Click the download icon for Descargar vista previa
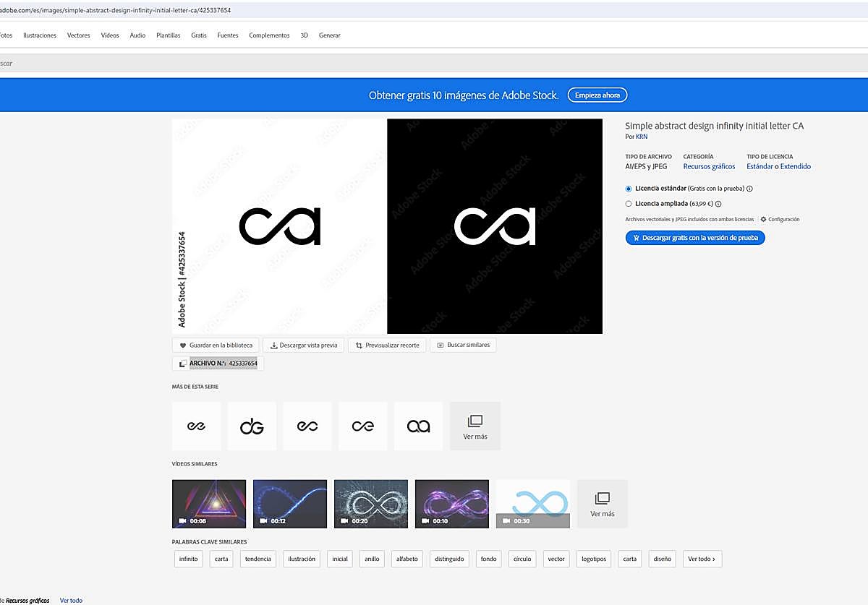Viewport: 868px width, 605px height. click(x=273, y=346)
